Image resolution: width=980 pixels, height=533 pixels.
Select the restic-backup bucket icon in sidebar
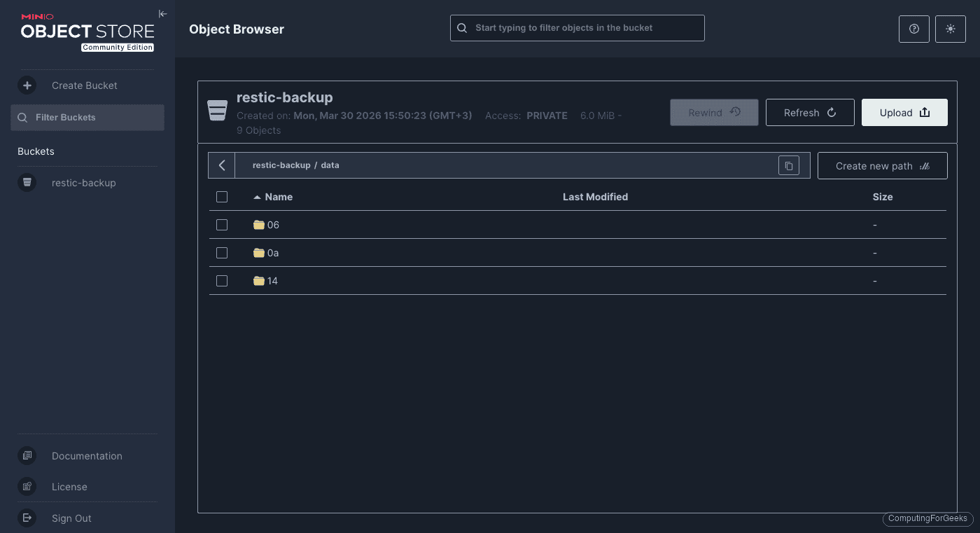click(27, 182)
